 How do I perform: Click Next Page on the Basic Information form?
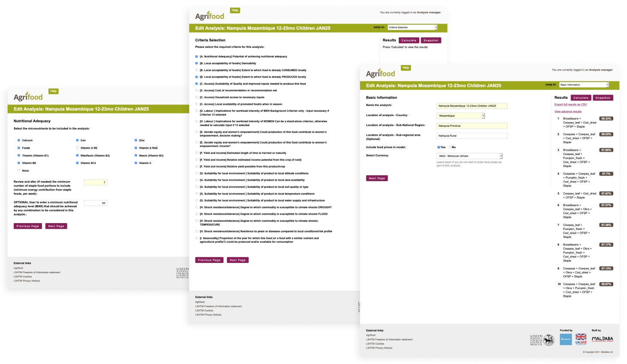[x=377, y=178]
